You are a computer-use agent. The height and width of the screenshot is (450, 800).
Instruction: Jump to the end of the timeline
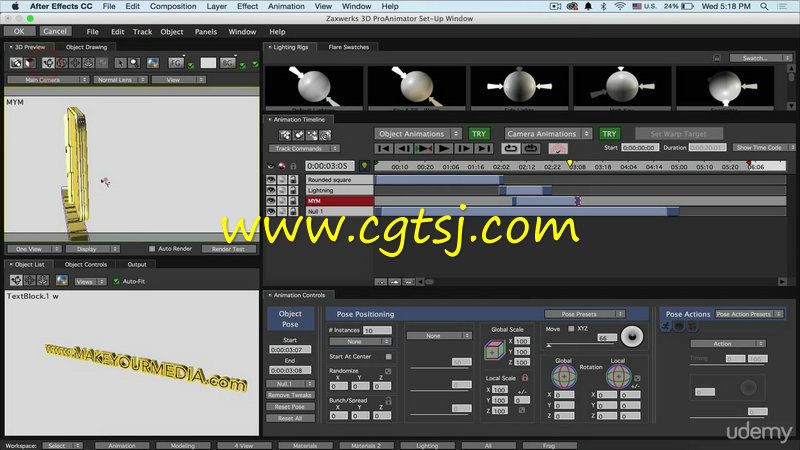[484, 148]
